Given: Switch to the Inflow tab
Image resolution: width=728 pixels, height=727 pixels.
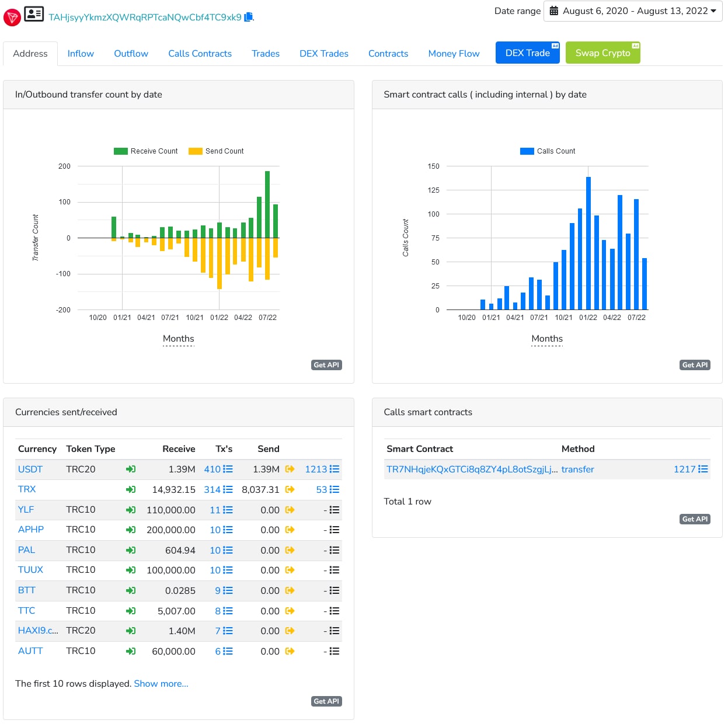Looking at the screenshot, I should 81,54.
